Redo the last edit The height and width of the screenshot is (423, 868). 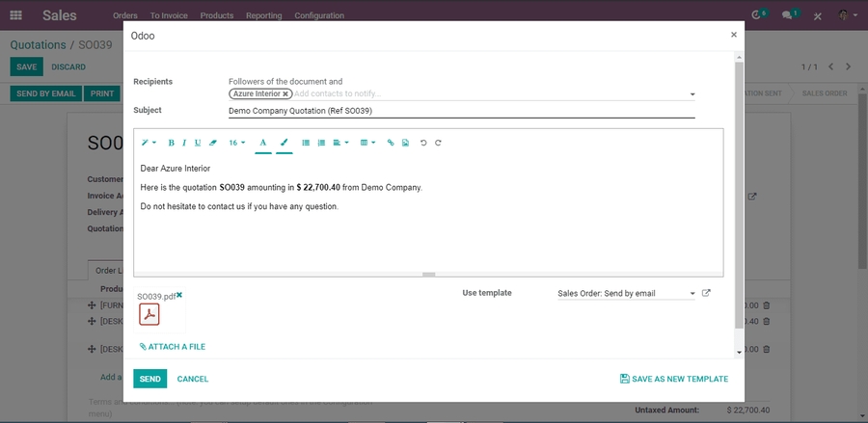point(438,143)
